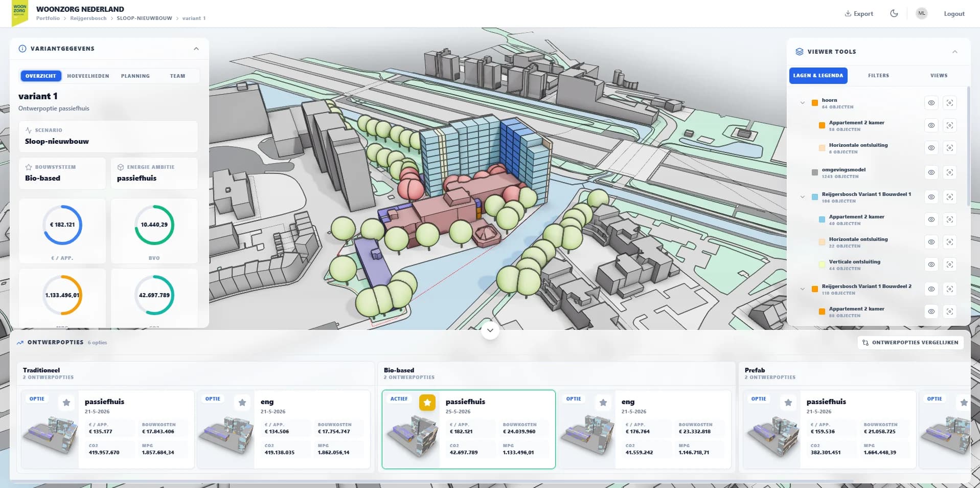The height and width of the screenshot is (488, 980).
Task: Favorite the Bio-based eng star icon
Action: pyautogui.click(x=603, y=403)
